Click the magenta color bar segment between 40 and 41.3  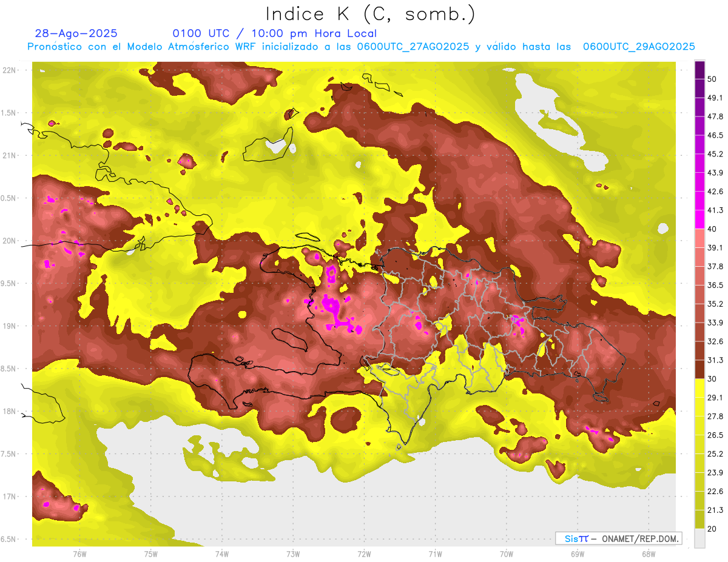pyautogui.click(x=699, y=219)
